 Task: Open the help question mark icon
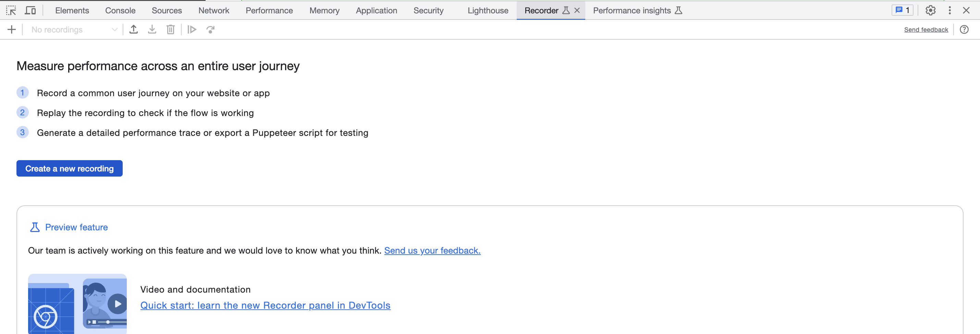964,30
